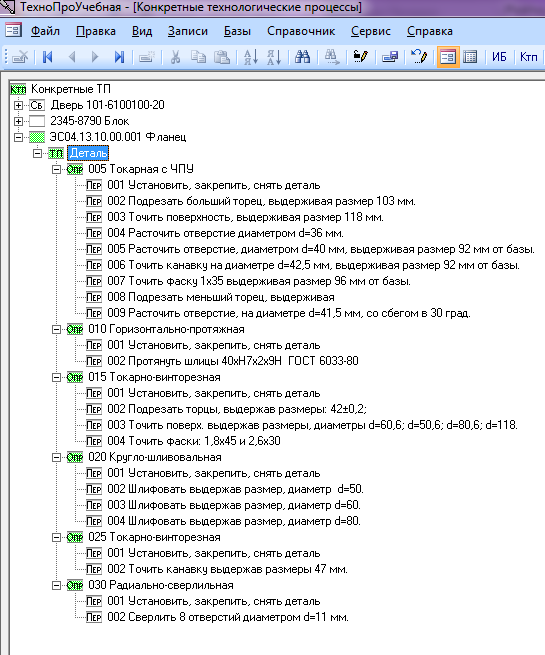The image size is (545, 655).
Task: Open the Записи menu
Action: [x=188, y=31]
